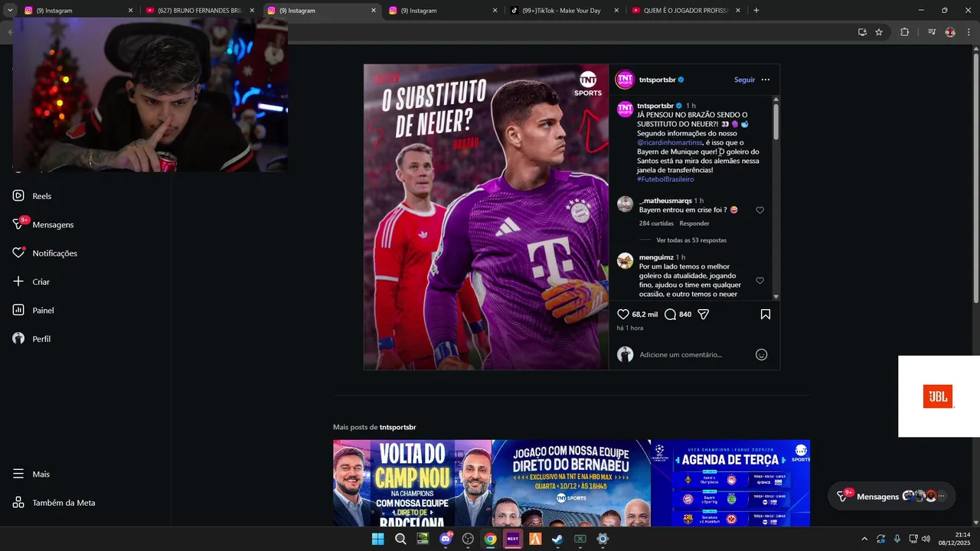Expand Chrome tab search dropdown arrow

point(10,11)
